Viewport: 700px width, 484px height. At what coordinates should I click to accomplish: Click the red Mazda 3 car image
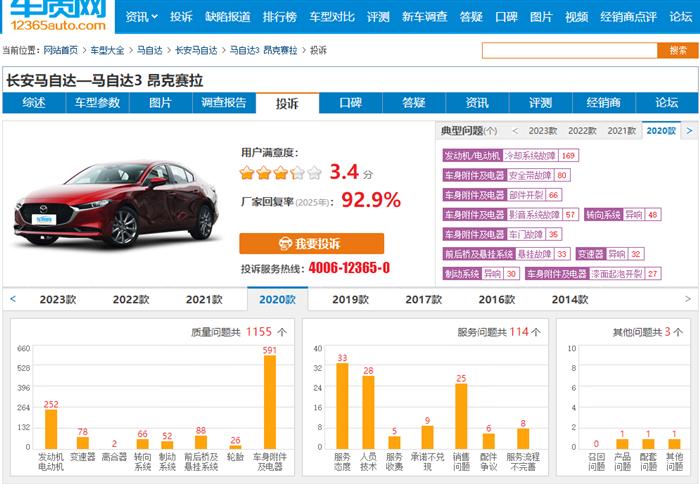pyautogui.click(x=117, y=203)
